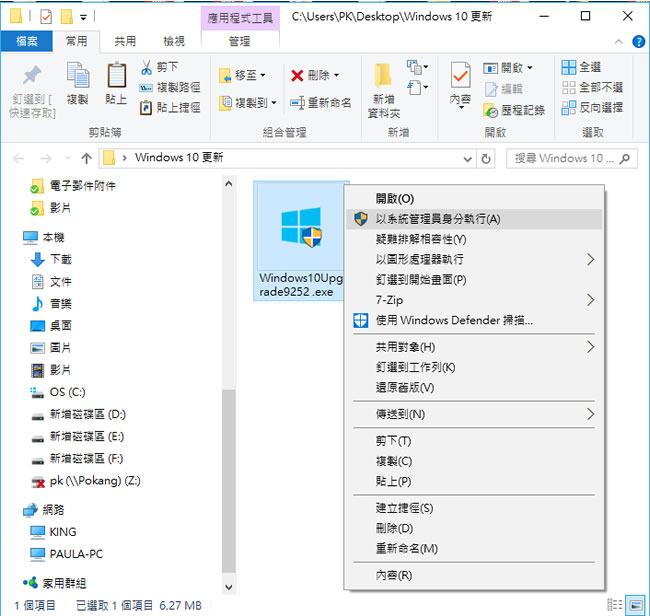This screenshot has width=650, height=616.
Task: Switch to Large icons view icon
Action: pos(635,605)
